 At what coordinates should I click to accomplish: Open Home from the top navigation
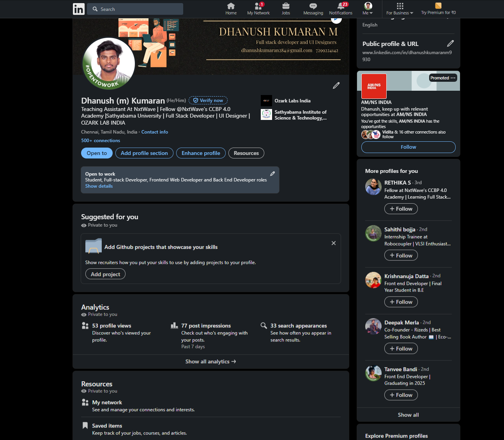[x=231, y=9]
